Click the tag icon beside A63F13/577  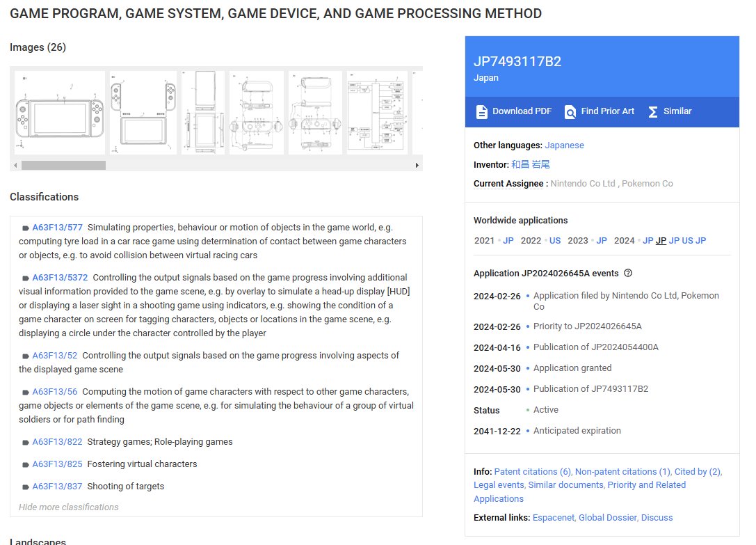pyautogui.click(x=26, y=228)
